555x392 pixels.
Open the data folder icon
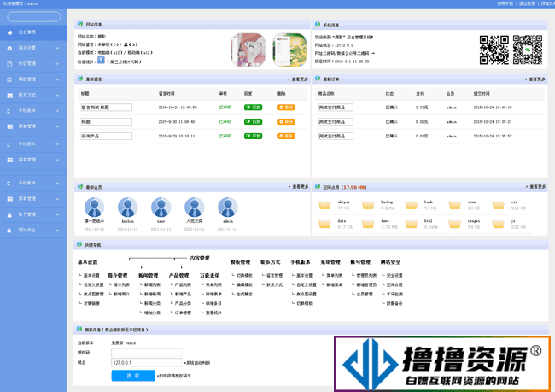[324, 224]
